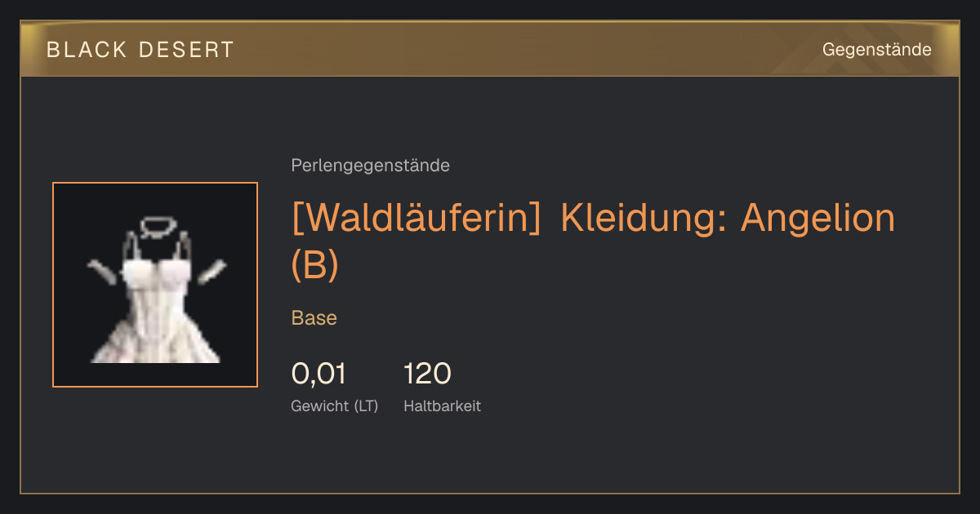Click the [Waldläuferin] class tag in title
This screenshot has width=980, height=514.
tap(416, 219)
